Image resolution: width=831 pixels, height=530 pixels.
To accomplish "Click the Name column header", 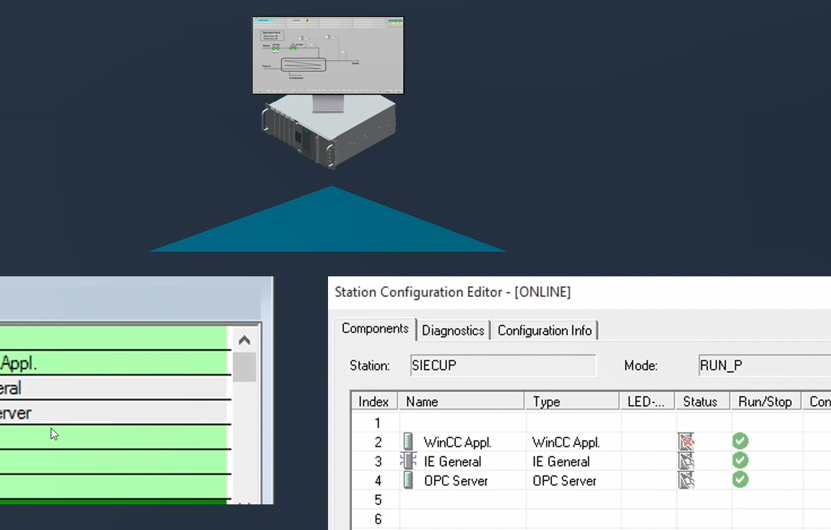I will pyautogui.click(x=462, y=402).
